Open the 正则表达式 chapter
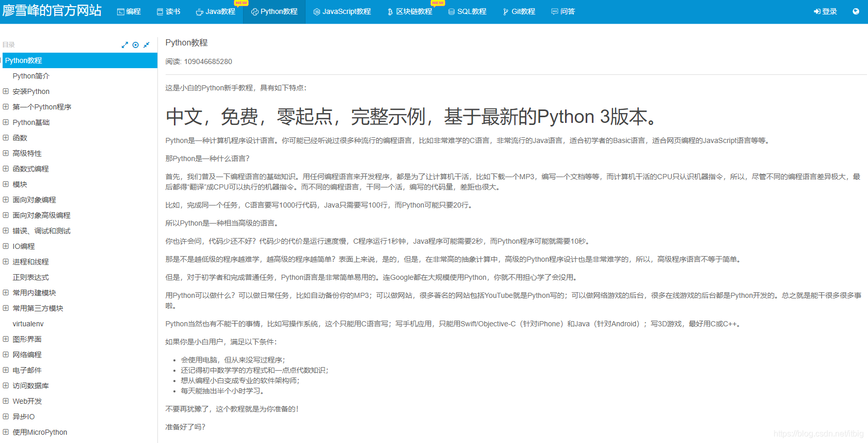Viewport: 868px width, 443px height. pyautogui.click(x=30, y=277)
